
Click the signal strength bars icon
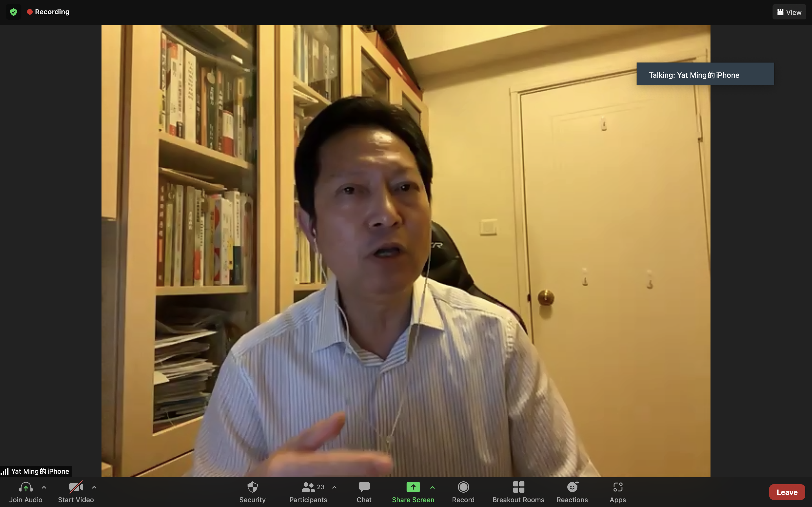click(x=5, y=472)
